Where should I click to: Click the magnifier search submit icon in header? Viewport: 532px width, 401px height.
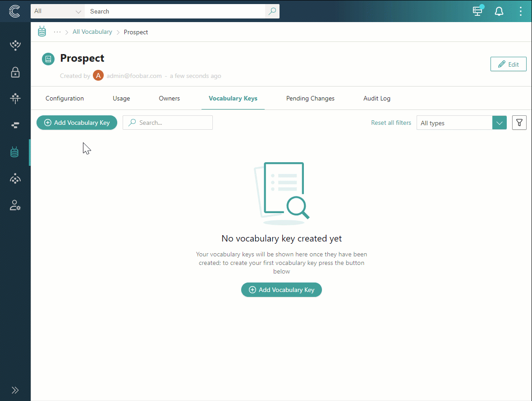tap(272, 11)
